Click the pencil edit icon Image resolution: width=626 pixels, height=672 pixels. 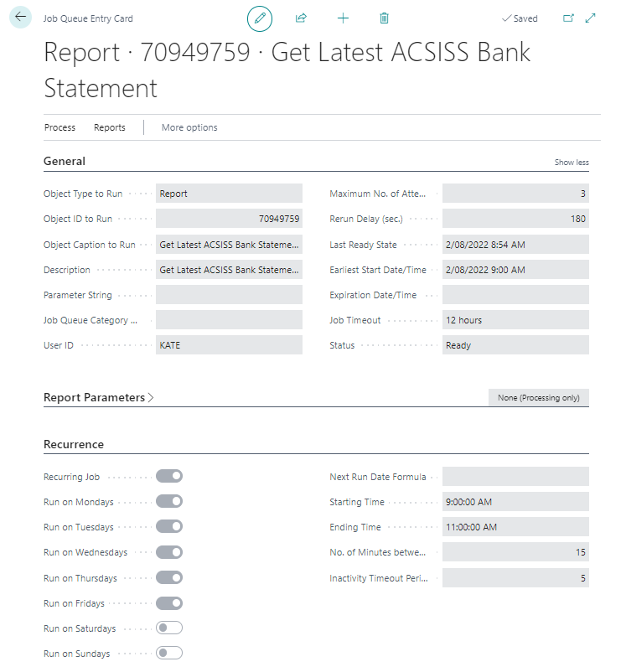tap(260, 18)
